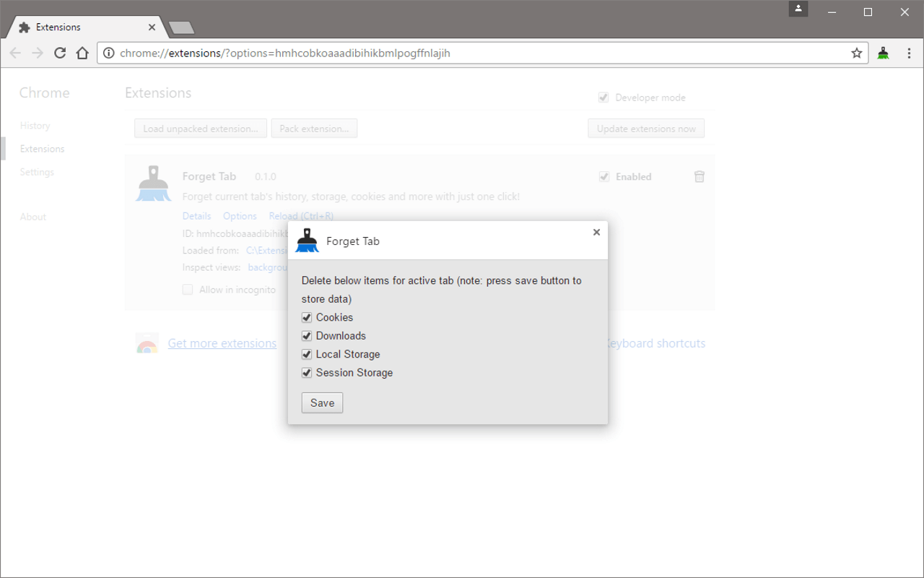Click the Forget Tab extension name
The height and width of the screenshot is (578, 924).
click(x=209, y=176)
